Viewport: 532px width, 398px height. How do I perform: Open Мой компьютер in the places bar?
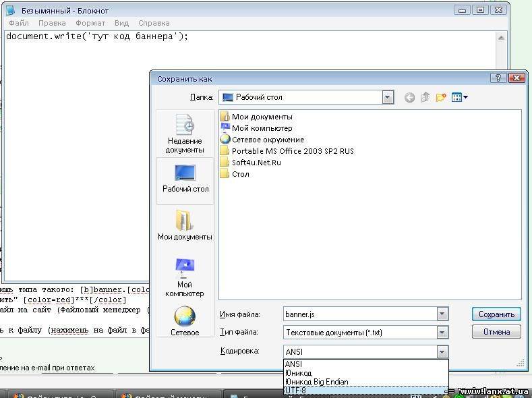185,277
